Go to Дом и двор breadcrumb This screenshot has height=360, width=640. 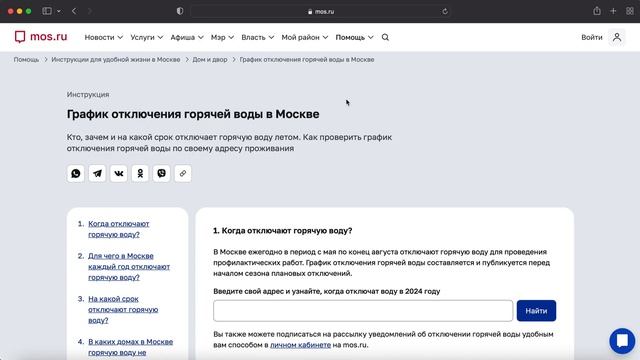tap(210, 60)
